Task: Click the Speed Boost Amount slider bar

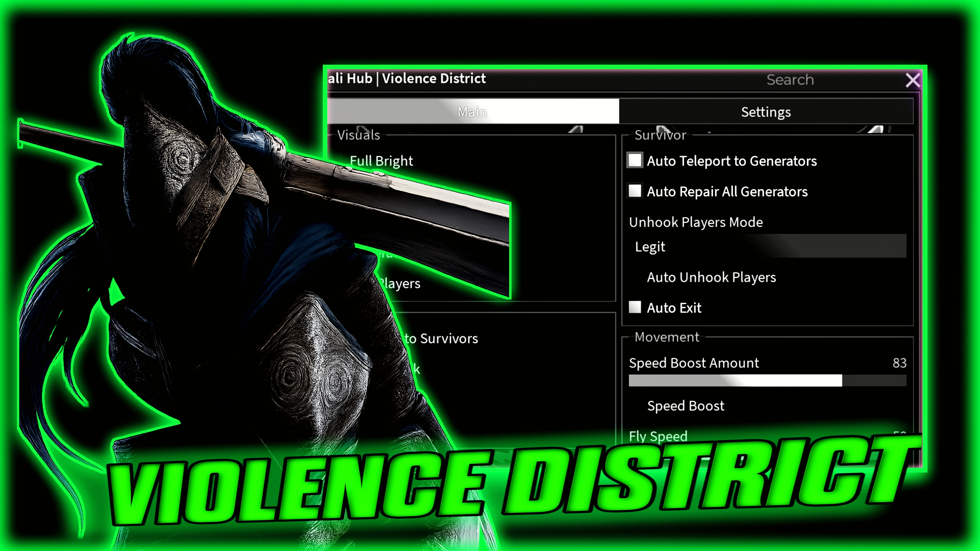Action: (x=767, y=380)
